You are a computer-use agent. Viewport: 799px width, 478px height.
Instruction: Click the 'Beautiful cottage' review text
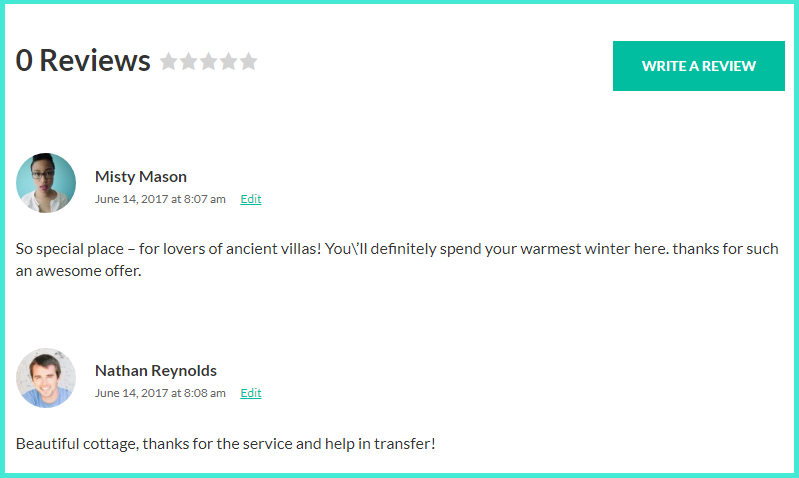tap(226, 444)
